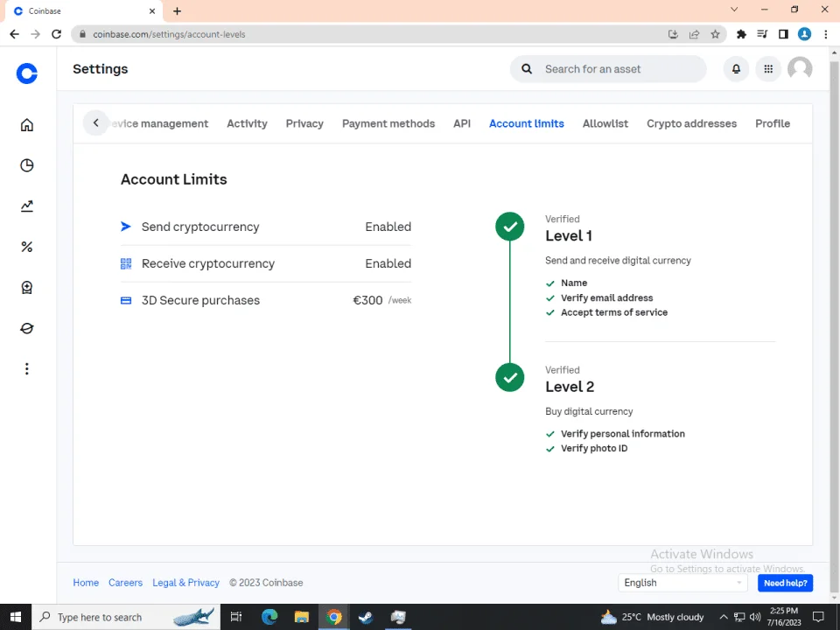
Task: Expand the system tray hidden icons
Action: (724, 617)
